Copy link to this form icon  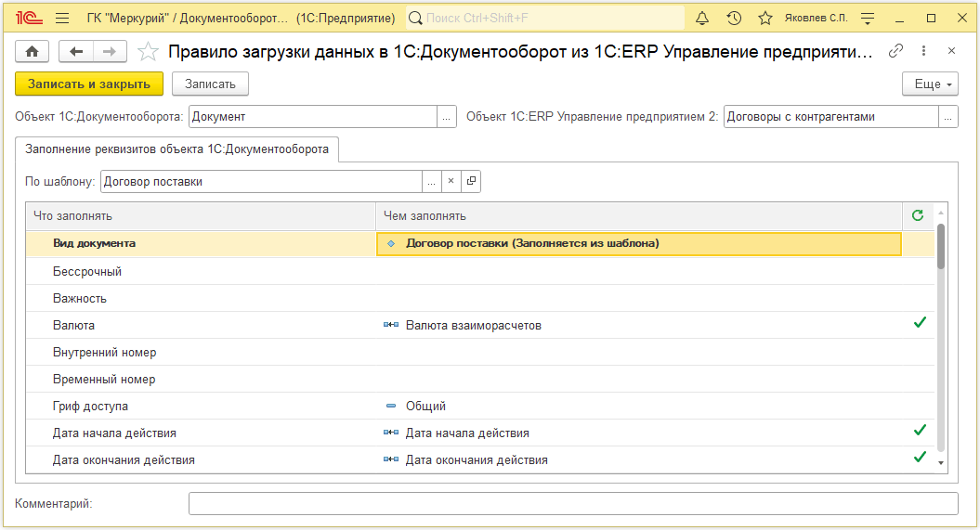coord(895,50)
